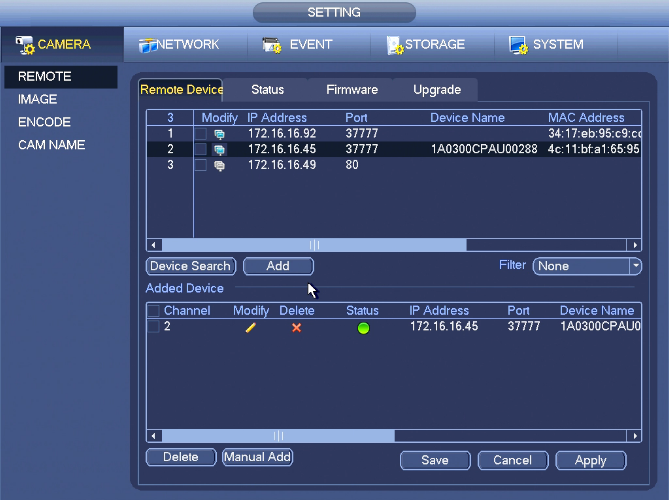
Task: Click the Save button
Action: (x=435, y=460)
